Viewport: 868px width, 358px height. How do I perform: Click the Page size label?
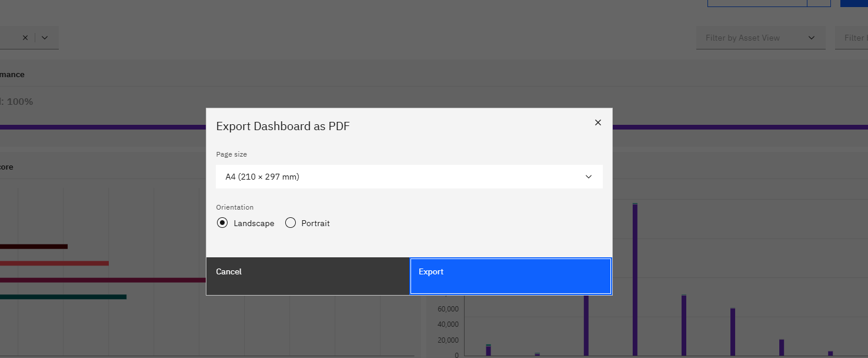[x=232, y=154]
